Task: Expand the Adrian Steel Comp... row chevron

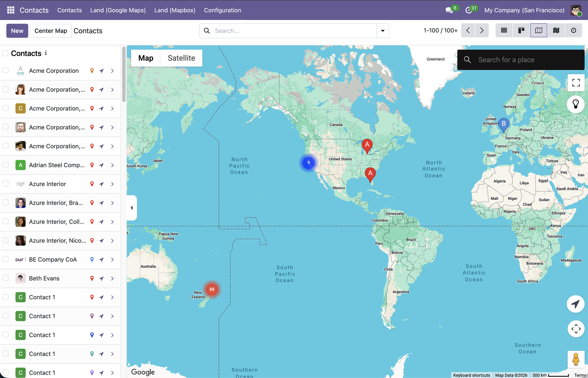Action: coord(112,165)
